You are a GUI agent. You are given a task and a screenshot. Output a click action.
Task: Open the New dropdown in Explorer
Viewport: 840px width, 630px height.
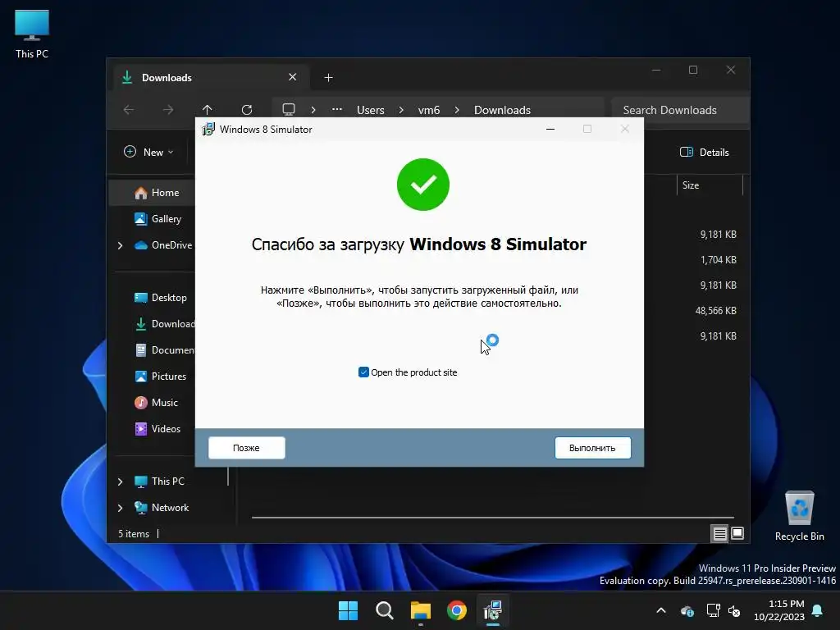149,152
